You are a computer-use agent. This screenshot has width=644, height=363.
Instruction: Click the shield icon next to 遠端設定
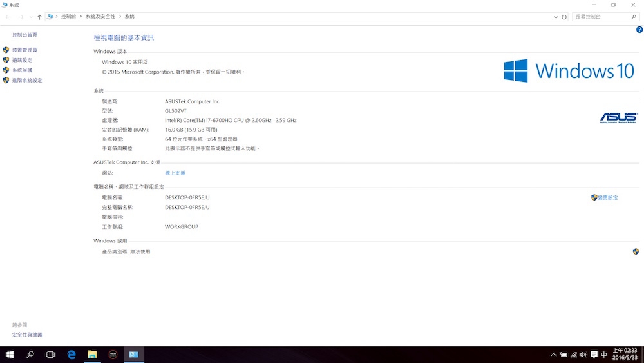pyautogui.click(x=6, y=60)
